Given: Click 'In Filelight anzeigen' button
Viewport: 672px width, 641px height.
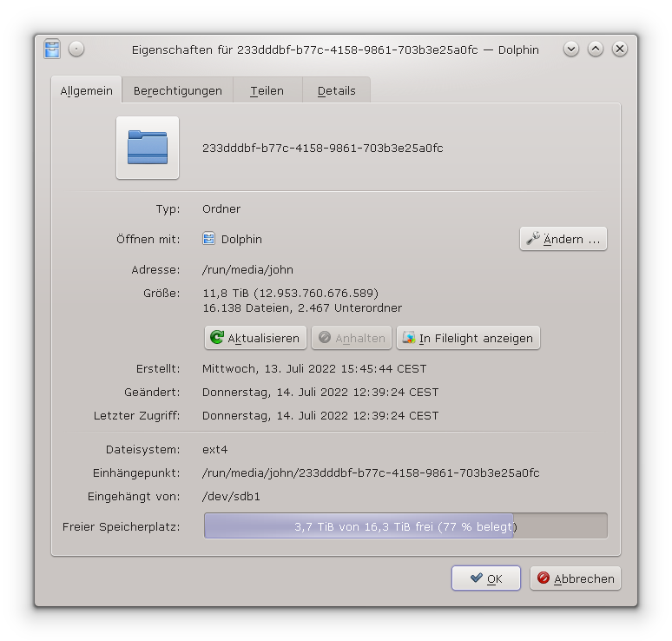Looking at the screenshot, I should 468,338.
